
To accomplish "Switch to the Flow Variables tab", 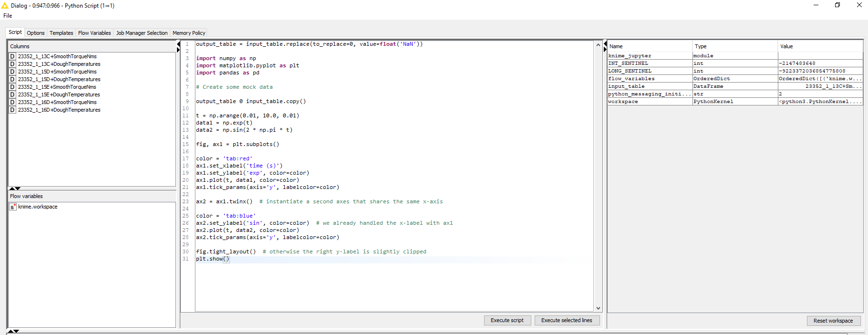I will coord(94,33).
